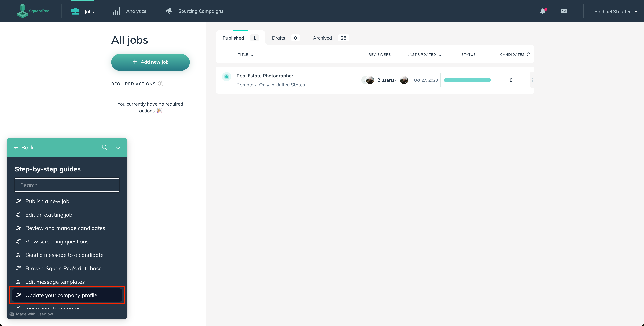Open the Jobs briefcase icon

coord(75,11)
